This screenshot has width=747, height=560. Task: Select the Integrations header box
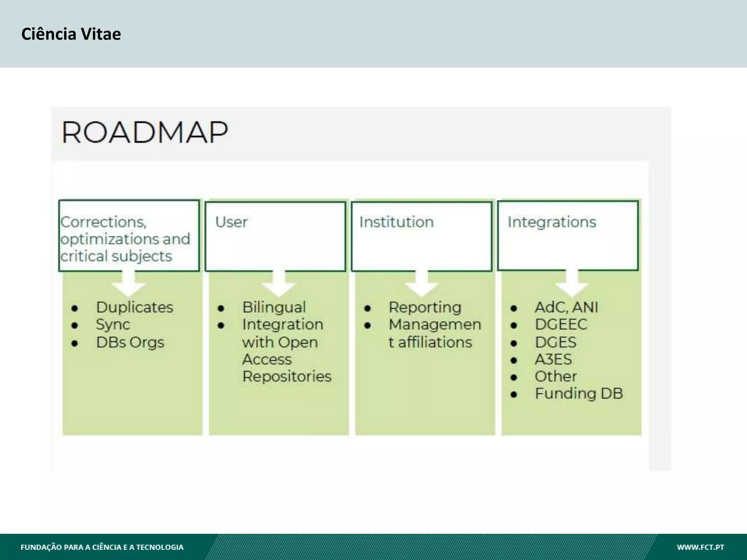click(568, 236)
